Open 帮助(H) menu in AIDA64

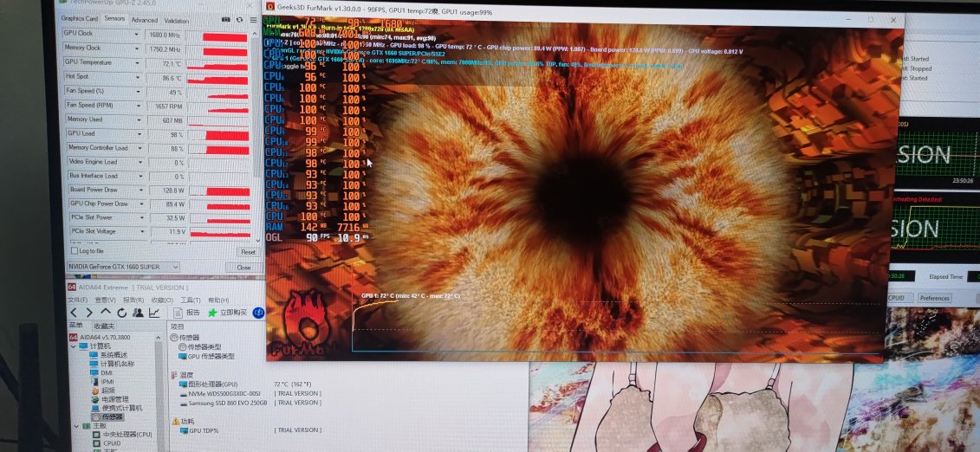pyautogui.click(x=218, y=300)
